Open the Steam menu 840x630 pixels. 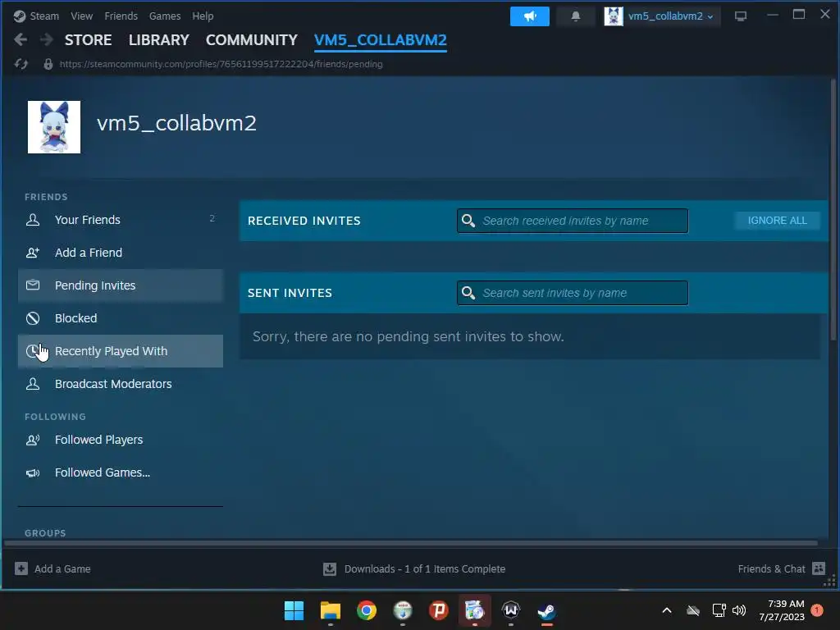pyautogui.click(x=44, y=16)
